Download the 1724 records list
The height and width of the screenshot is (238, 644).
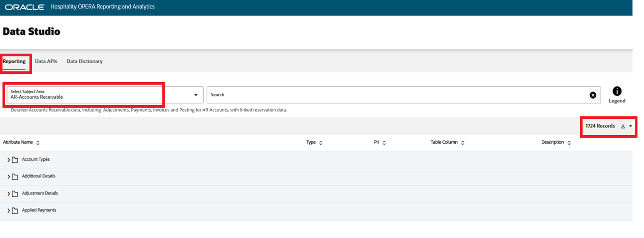(x=623, y=126)
